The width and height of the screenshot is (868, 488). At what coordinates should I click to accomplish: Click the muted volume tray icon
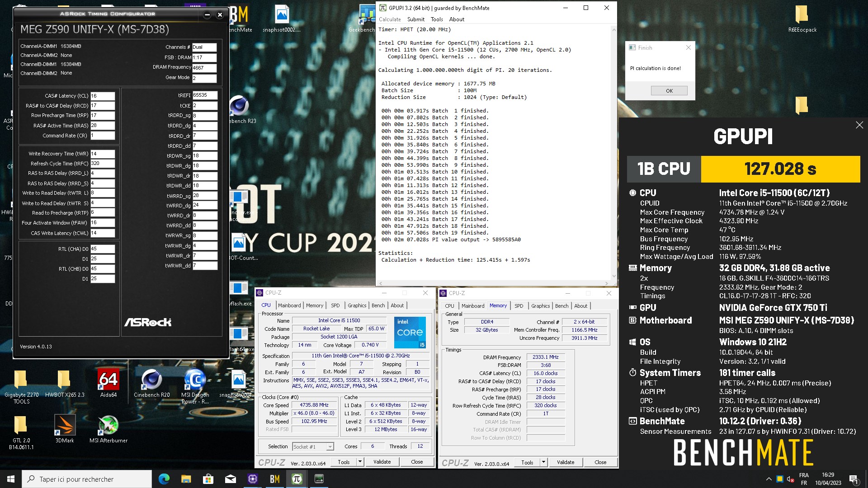(791, 479)
